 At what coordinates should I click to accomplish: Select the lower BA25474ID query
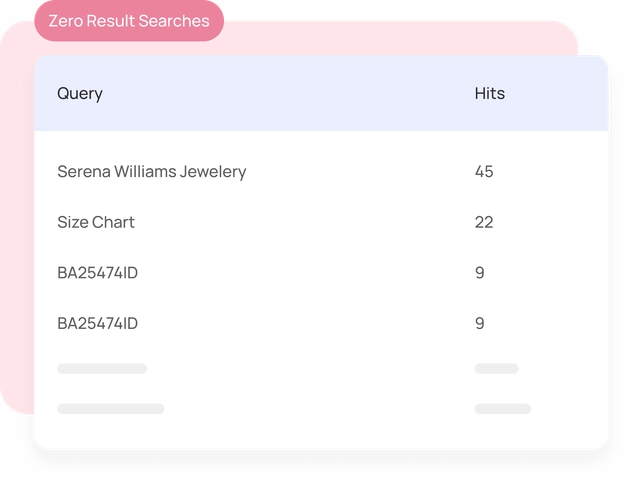coord(97,323)
